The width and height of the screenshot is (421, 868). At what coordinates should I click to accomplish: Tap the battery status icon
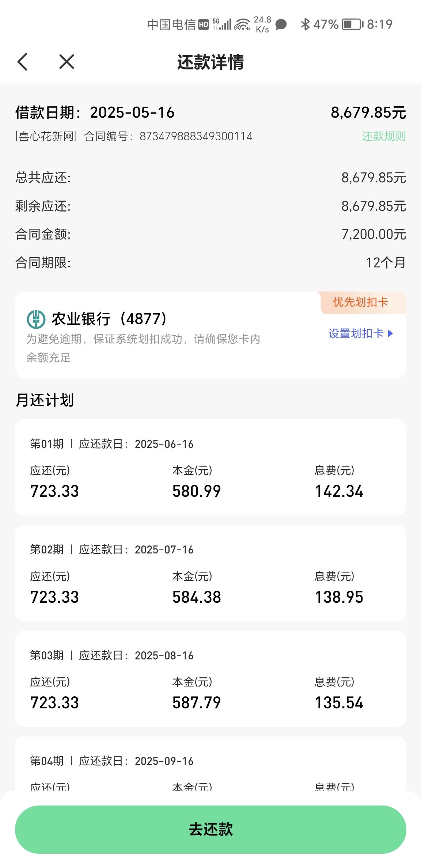click(x=352, y=24)
